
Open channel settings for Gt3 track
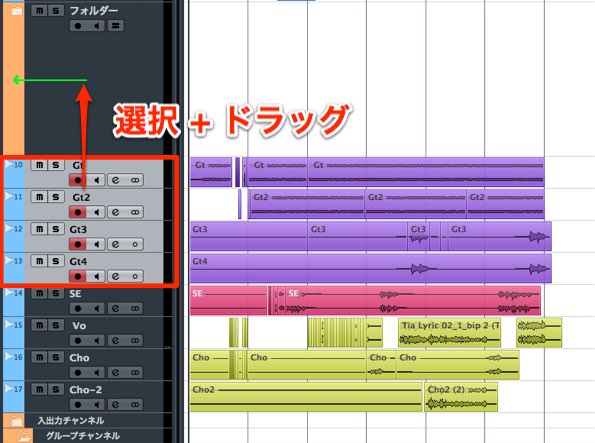point(116,244)
